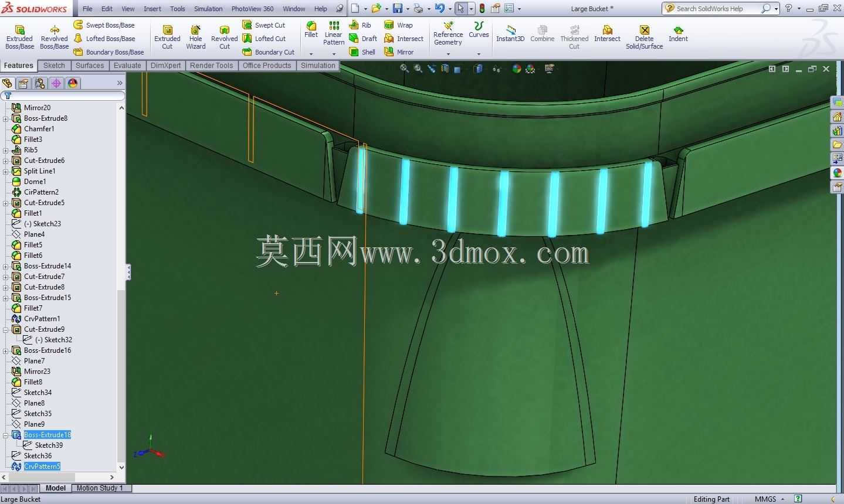Click Delete Solid/Surface tool
The height and width of the screenshot is (504, 844).
coord(644,37)
